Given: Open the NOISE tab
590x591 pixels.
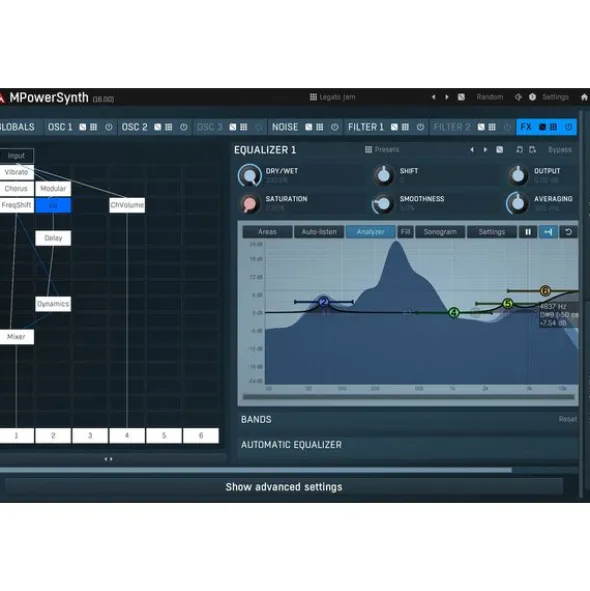Looking at the screenshot, I should 285,127.
